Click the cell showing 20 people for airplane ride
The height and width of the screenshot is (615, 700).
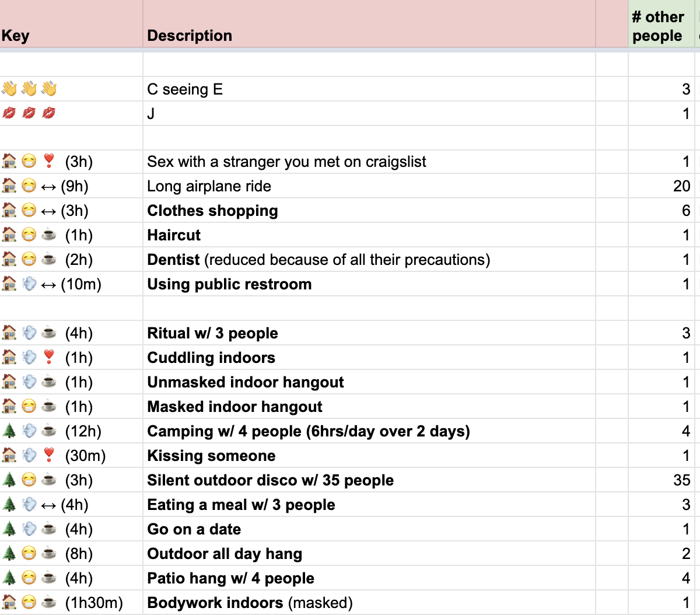[682, 186]
